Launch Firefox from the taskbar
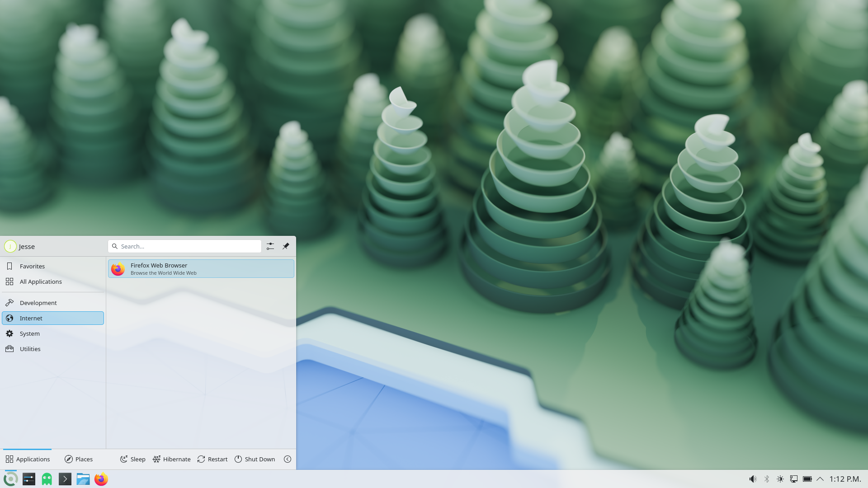This screenshot has height=488, width=868. (x=101, y=479)
